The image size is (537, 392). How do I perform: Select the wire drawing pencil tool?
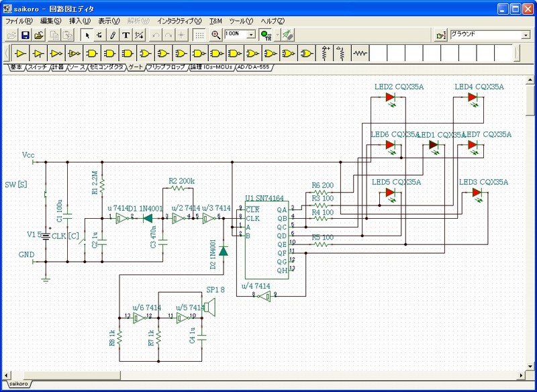[x=113, y=35]
